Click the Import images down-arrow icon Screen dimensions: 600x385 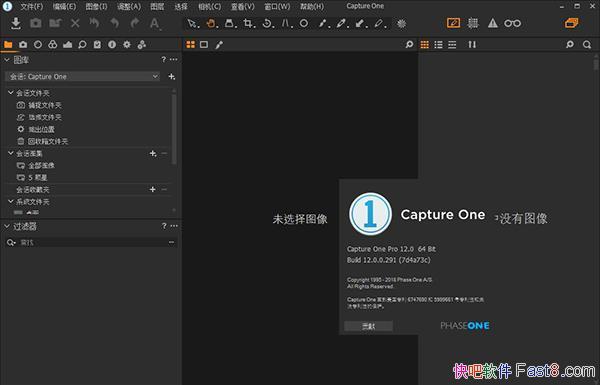pos(16,23)
